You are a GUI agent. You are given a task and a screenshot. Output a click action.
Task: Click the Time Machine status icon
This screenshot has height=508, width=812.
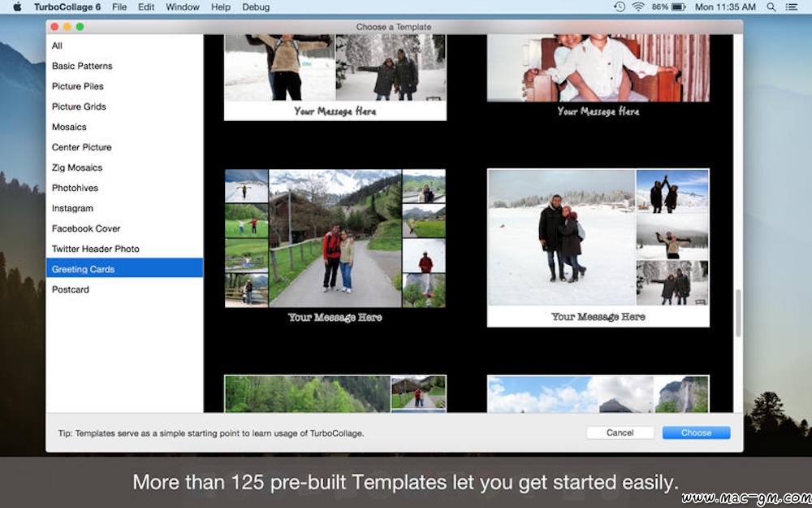620,7
